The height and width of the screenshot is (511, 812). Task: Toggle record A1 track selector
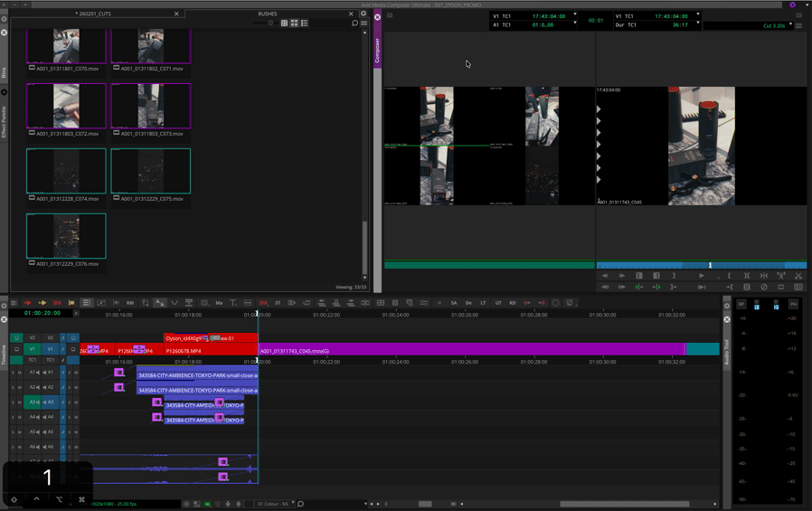pos(51,372)
